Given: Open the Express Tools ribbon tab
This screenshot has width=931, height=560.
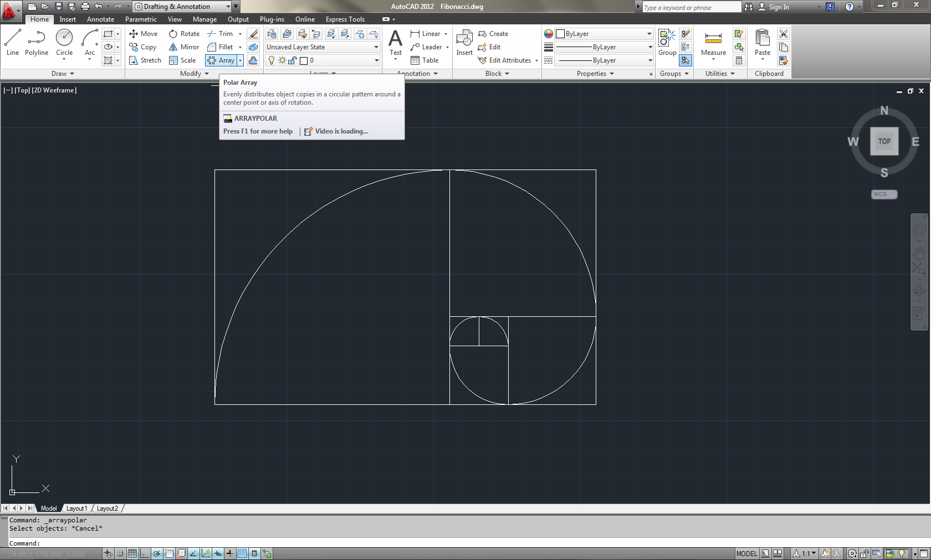Looking at the screenshot, I should tap(345, 19).
